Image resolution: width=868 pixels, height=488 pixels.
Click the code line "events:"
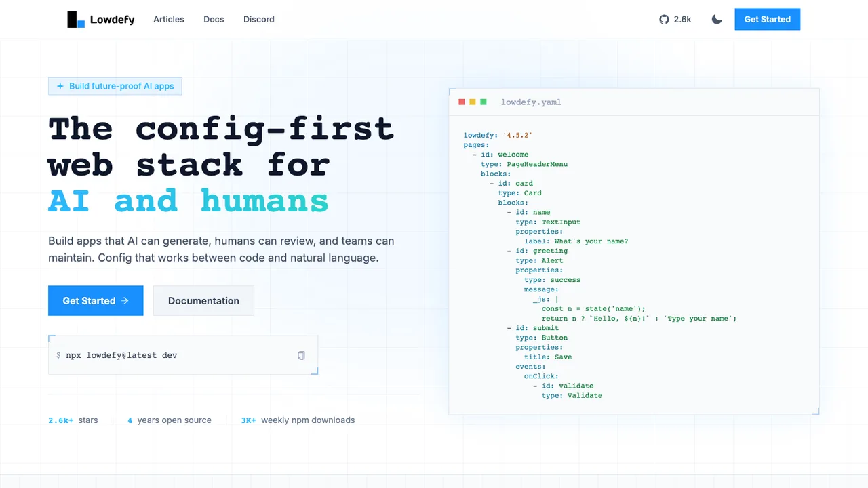point(530,367)
